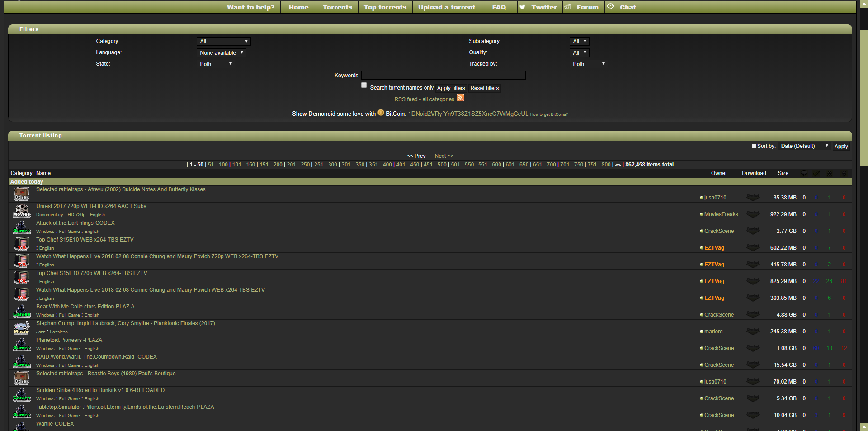This screenshot has height=431, width=868.
Task: Click the Apply sort button
Action: tap(841, 146)
